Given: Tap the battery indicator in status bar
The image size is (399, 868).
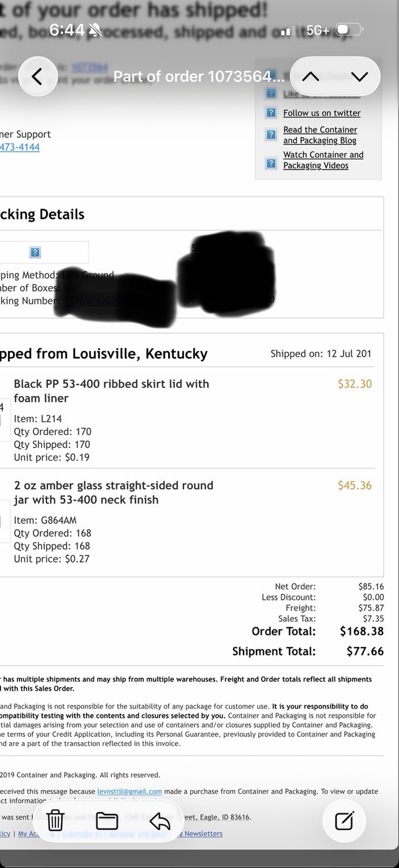Looking at the screenshot, I should click(349, 30).
